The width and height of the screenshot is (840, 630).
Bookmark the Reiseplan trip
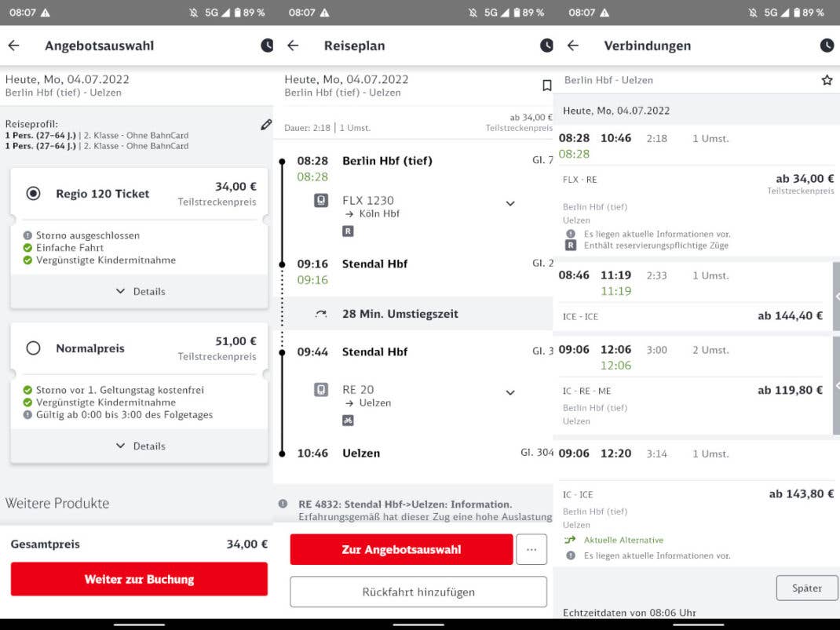tap(547, 85)
